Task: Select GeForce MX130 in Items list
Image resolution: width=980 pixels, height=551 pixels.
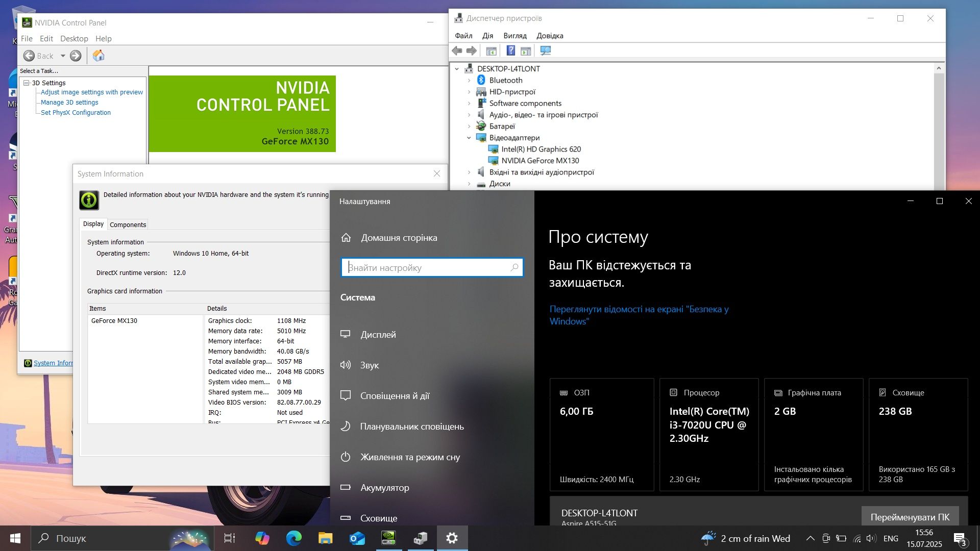Action: click(114, 321)
